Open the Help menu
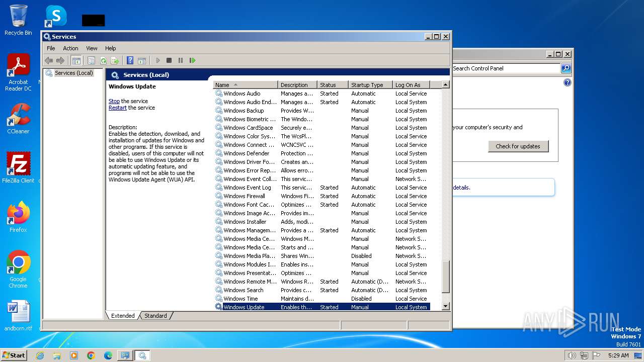Screen dimensions: 644x362 (x=110, y=48)
